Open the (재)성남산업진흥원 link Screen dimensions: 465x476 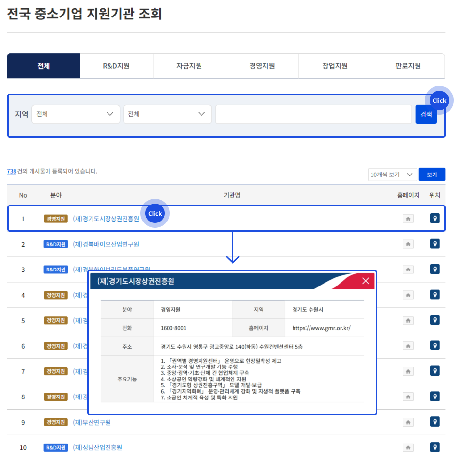tap(97, 447)
